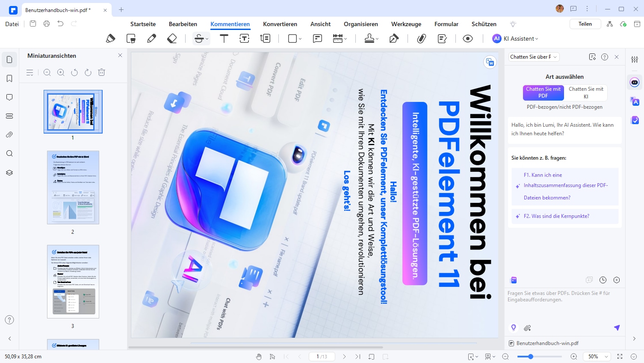The height and width of the screenshot is (363, 644).
Task: Expand the stamp tool dropdown
Action: pyautogui.click(x=377, y=39)
